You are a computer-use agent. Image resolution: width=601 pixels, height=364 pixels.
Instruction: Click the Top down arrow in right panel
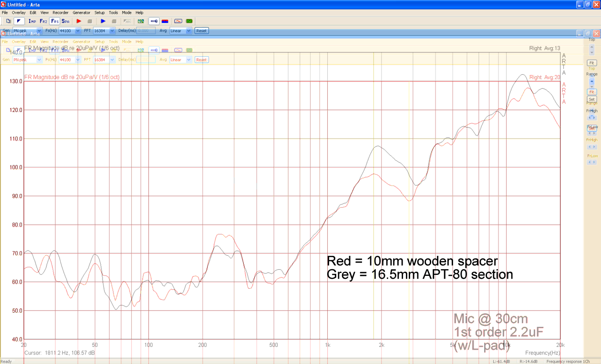pos(592,52)
